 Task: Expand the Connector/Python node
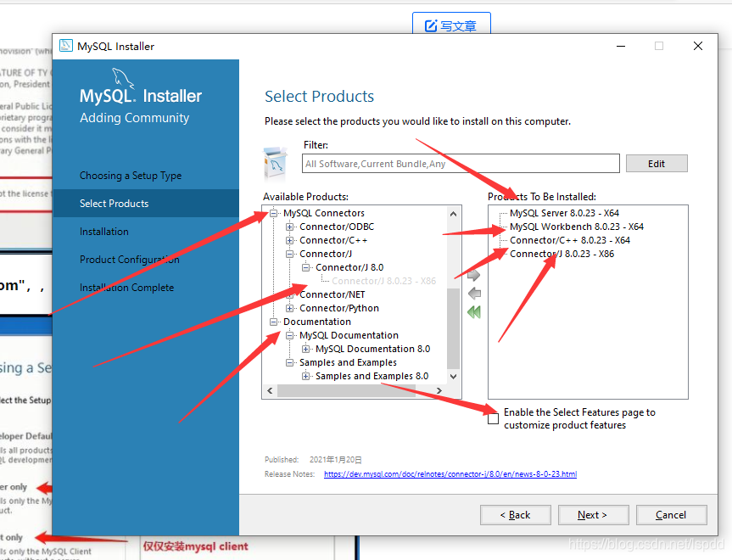(x=290, y=308)
